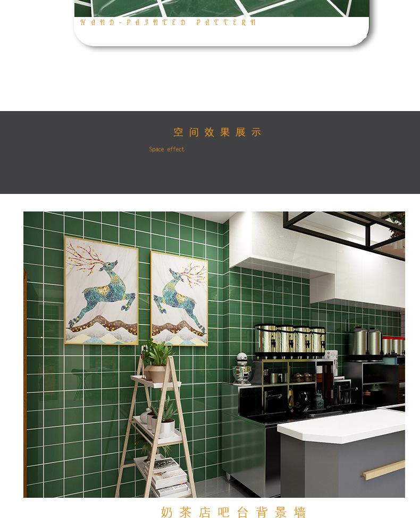Click the white upper wall cabinet
The height and width of the screenshot is (518, 420).
point(316,258)
